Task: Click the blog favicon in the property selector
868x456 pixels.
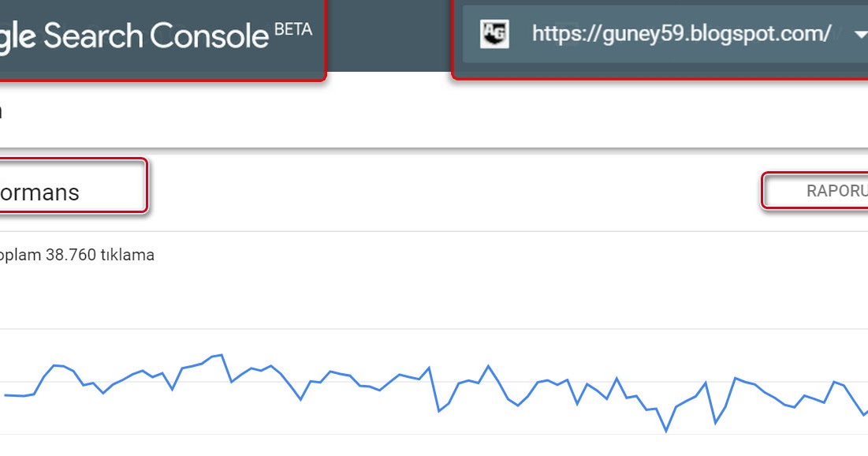Action: point(494,33)
